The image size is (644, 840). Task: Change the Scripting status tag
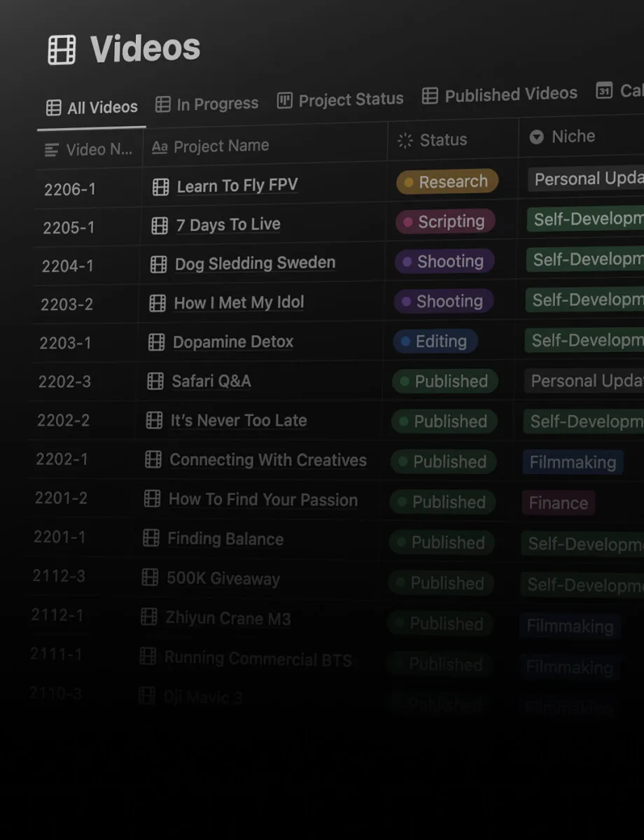pyautogui.click(x=445, y=222)
